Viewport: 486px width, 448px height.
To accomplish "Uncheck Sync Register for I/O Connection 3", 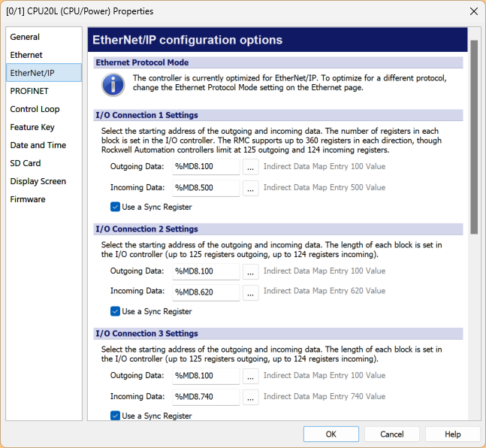I will [x=116, y=416].
